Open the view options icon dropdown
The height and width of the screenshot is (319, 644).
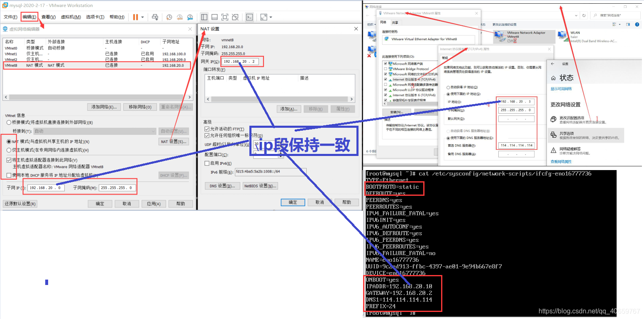click(619, 24)
